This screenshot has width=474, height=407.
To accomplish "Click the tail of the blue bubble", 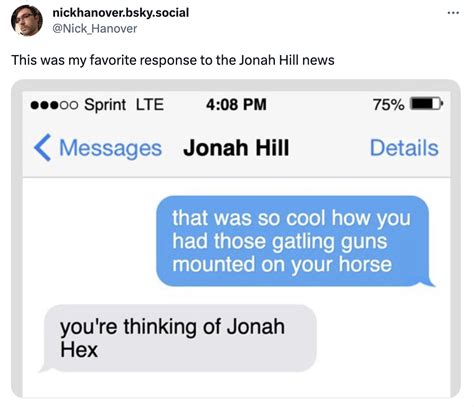I will [x=428, y=282].
